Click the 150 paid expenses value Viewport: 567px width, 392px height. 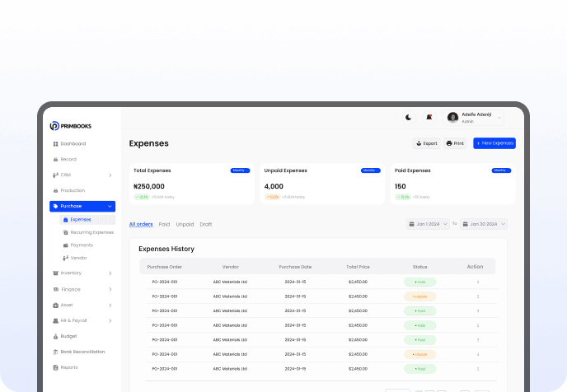point(401,186)
